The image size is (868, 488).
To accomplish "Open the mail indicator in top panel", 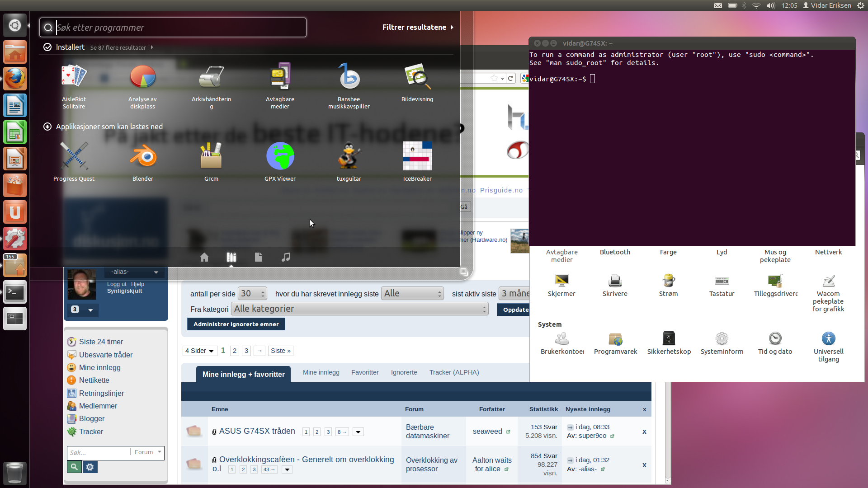I will pyautogui.click(x=718, y=5).
